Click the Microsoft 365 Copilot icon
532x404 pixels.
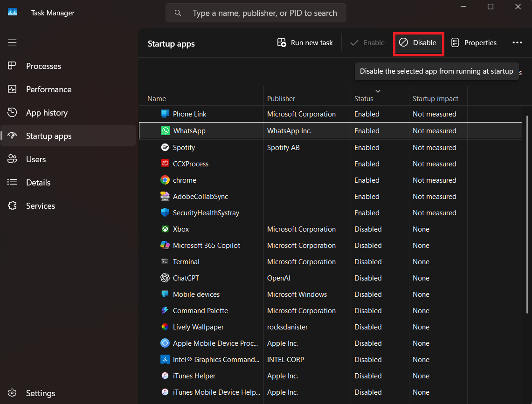(165, 245)
